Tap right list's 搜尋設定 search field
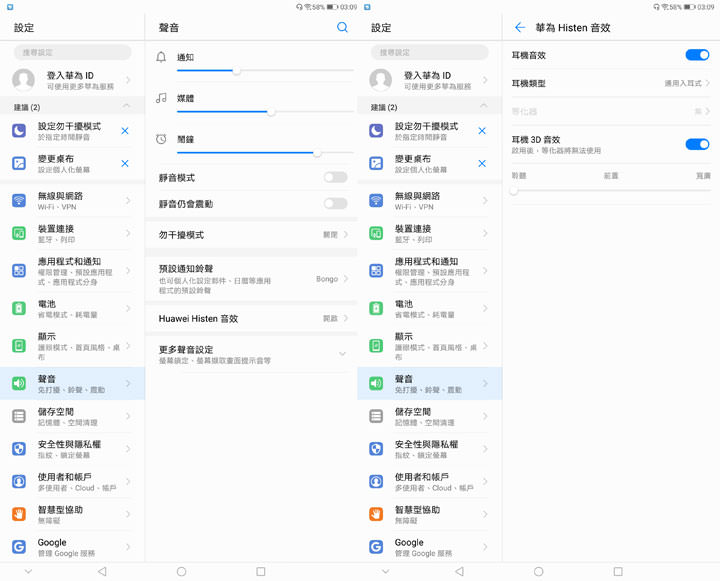 430,52
